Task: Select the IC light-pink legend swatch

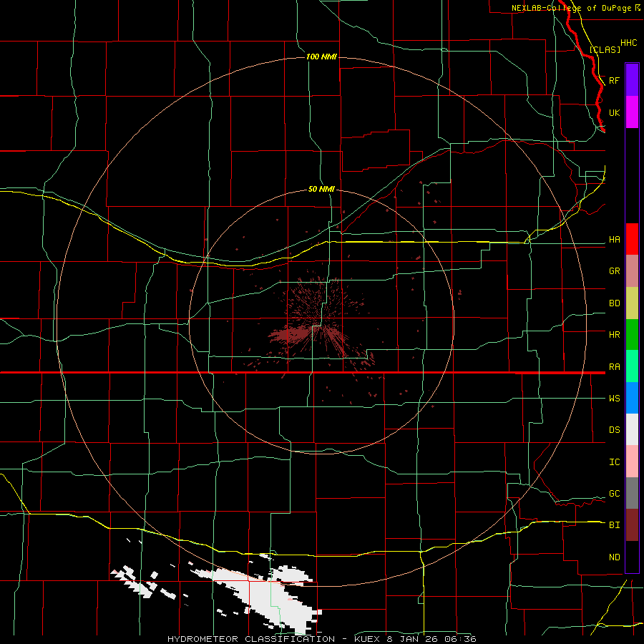Action: point(632,462)
